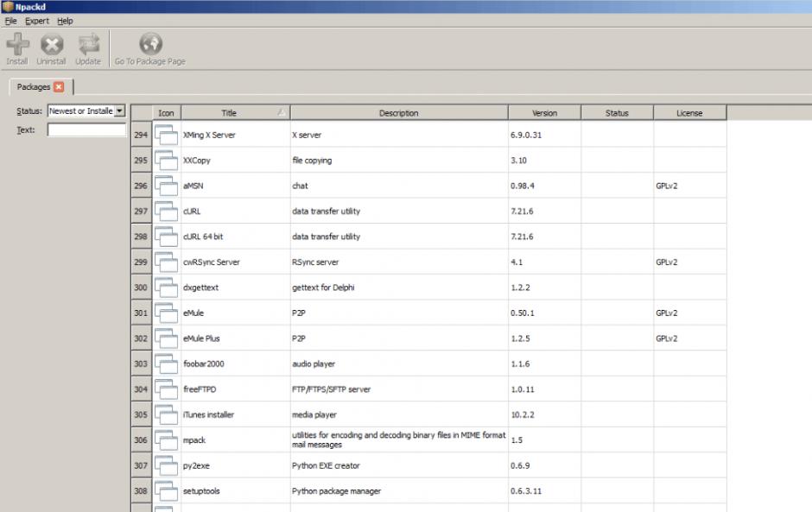Sort by the Status column header
812x512 pixels.
point(617,113)
